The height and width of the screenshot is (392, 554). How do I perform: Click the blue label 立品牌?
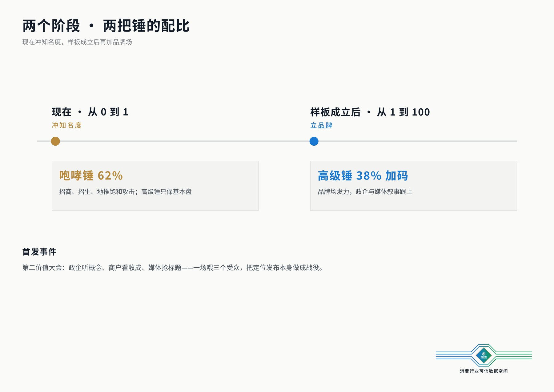point(321,125)
